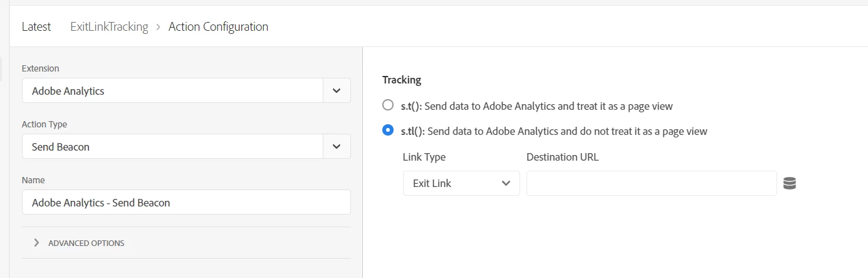Switch to the Latest tab
Screen dimensions: 868x278
(36, 27)
